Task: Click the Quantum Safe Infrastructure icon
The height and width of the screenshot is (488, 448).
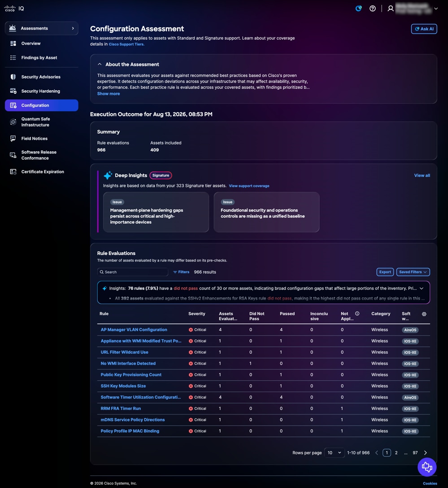Action: [x=13, y=122]
